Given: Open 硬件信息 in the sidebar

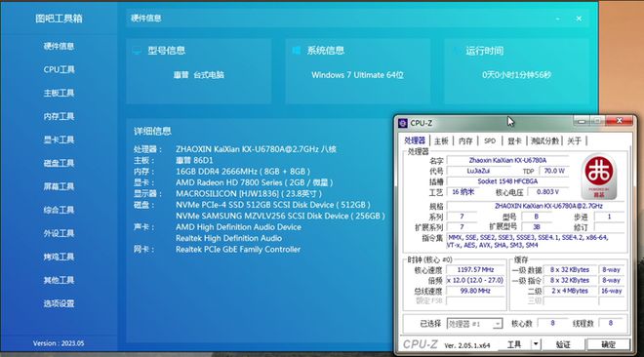Looking at the screenshot, I should click(x=59, y=47).
